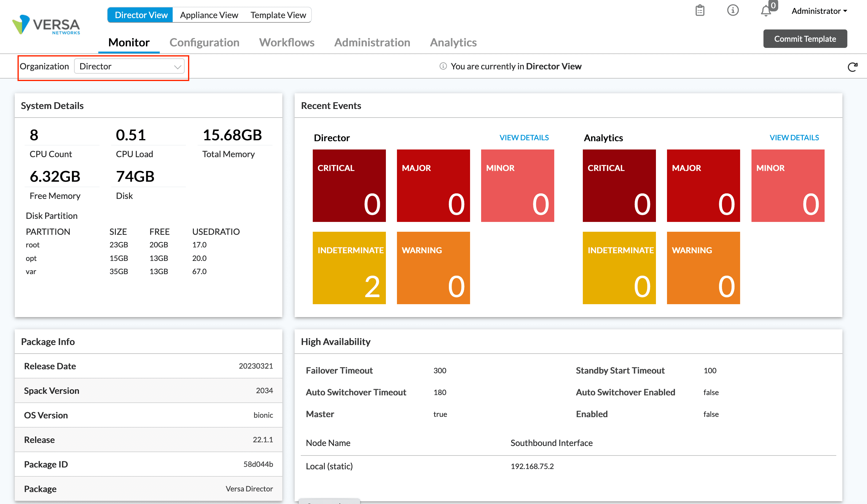This screenshot has width=867, height=504.
Task: Click the OS Version value bionic
Action: pos(263,415)
